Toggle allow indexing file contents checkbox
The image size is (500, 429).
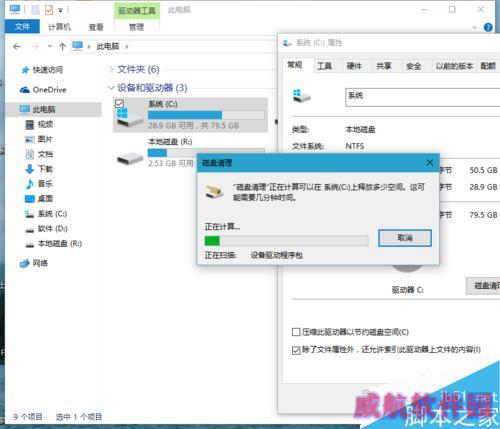tap(295, 350)
